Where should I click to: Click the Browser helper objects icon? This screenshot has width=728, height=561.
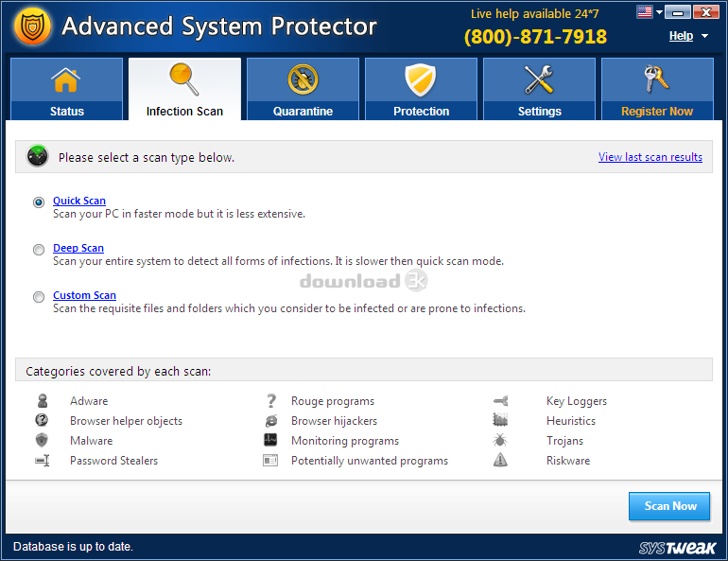coord(42,420)
